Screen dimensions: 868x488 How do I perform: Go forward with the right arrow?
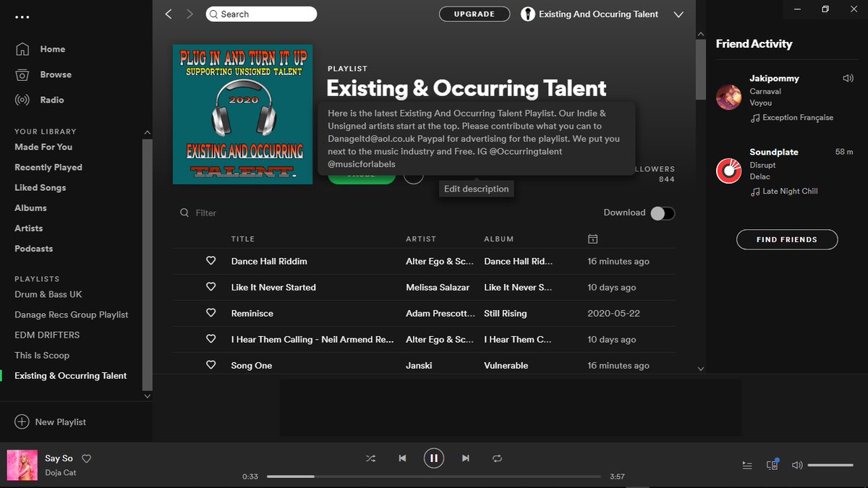click(190, 14)
